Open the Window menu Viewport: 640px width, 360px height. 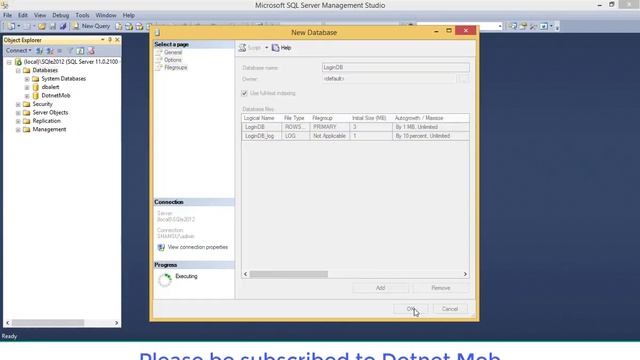(x=106, y=15)
